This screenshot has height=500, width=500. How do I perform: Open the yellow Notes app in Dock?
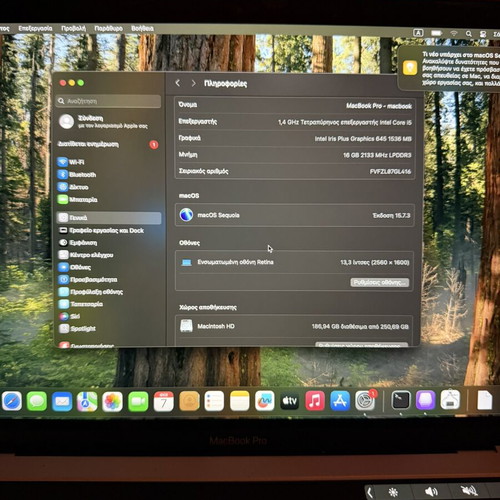click(239, 401)
